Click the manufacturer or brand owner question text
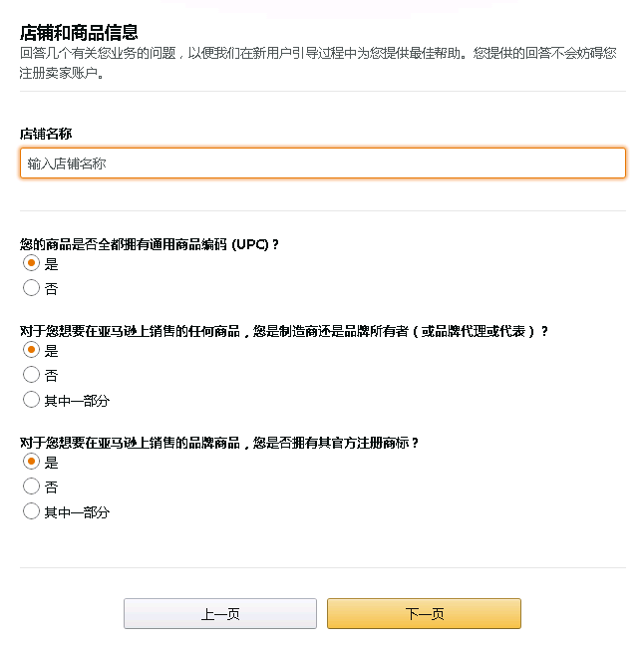 (x=284, y=331)
